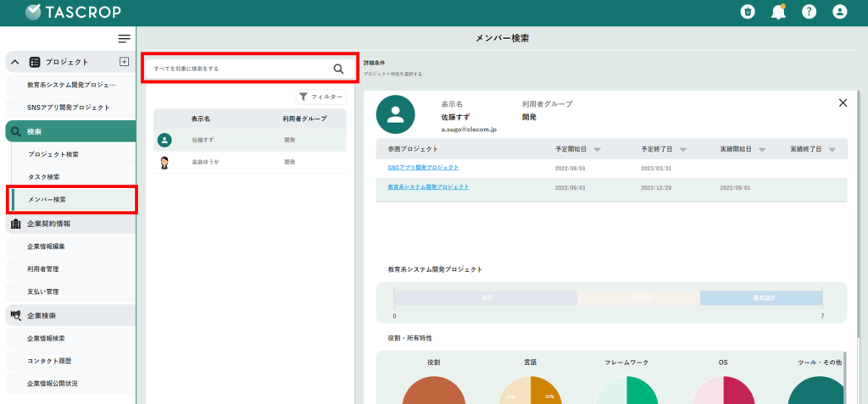Click the フレームワーク pie chart

point(626,390)
